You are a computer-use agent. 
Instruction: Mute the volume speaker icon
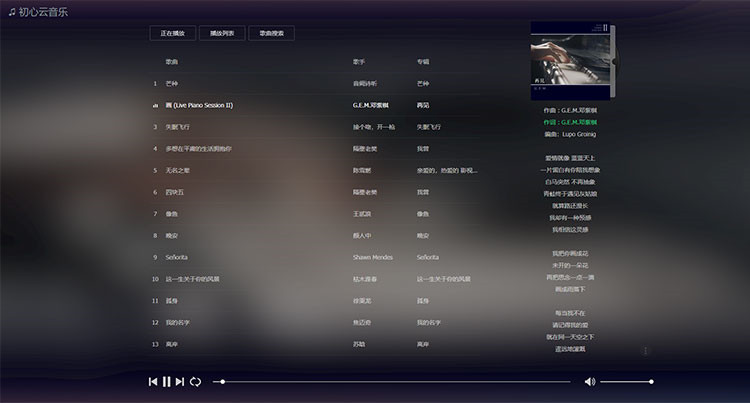click(590, 381)
